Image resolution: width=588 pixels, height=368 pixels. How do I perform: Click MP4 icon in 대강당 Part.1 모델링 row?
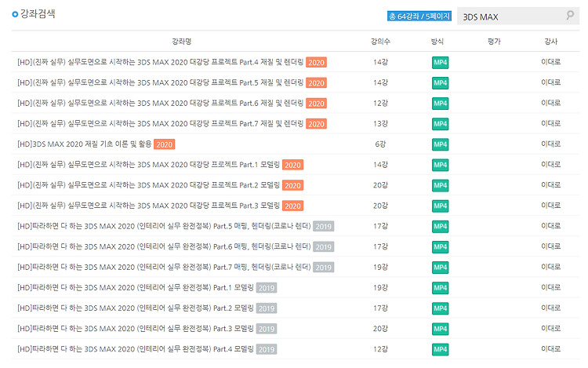point(441,165)
